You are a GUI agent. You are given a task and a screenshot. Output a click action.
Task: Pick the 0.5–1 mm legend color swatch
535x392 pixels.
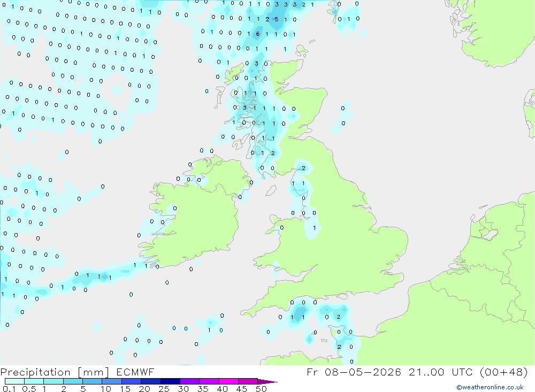pos(34,381)
